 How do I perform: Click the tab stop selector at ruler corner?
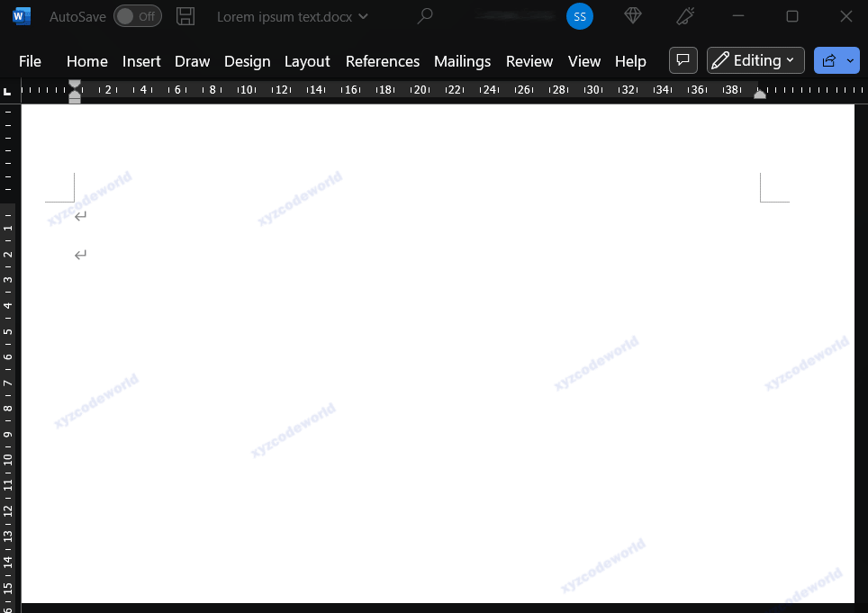coord(7,91)
